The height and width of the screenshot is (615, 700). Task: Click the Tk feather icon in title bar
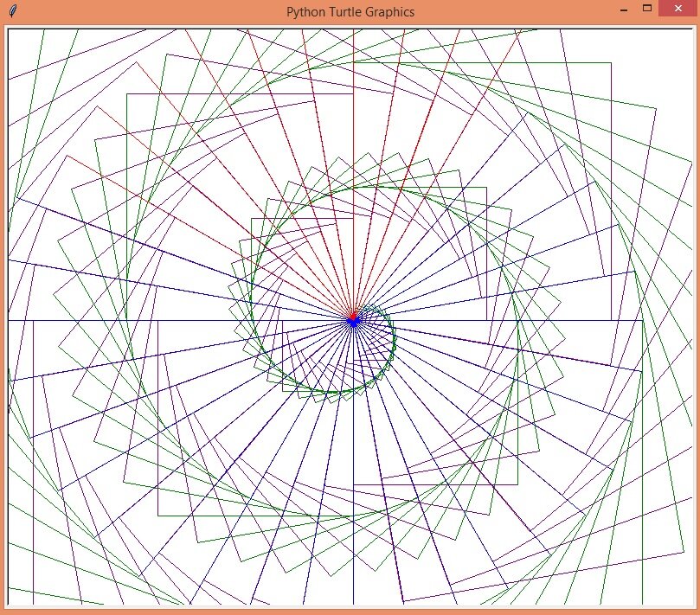coord(13,10)
